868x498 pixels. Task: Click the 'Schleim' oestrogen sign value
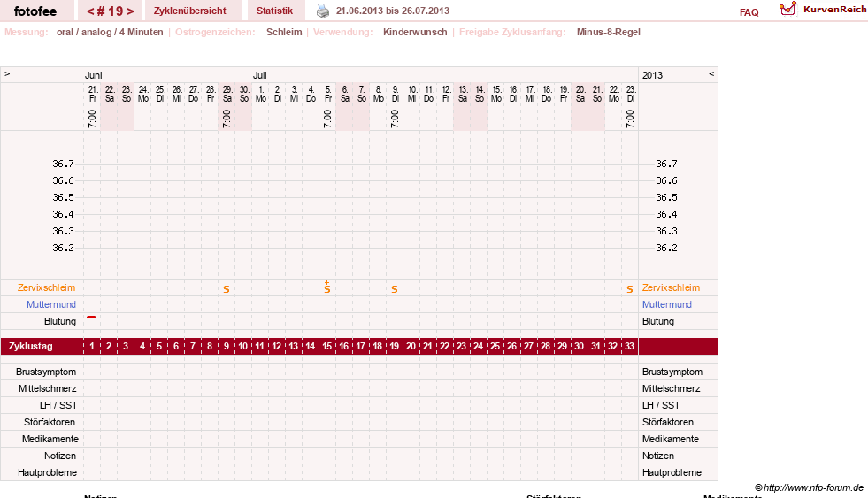tap(284, 32)
